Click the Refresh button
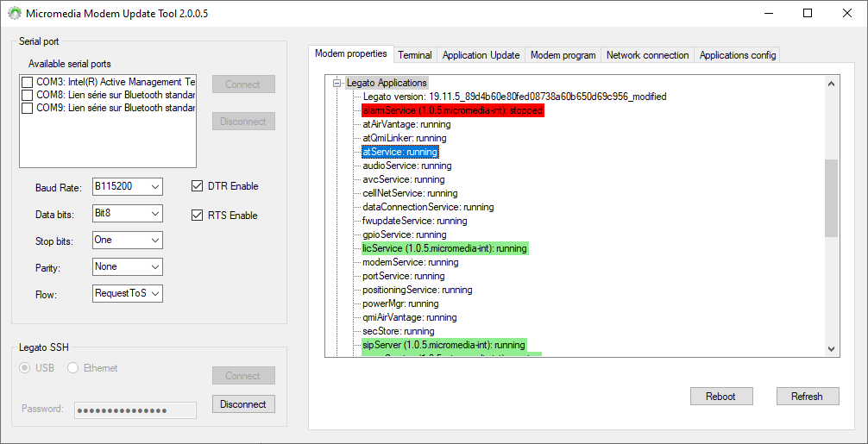The width and height of the screenshot is (868, 444). pos(806,397)
